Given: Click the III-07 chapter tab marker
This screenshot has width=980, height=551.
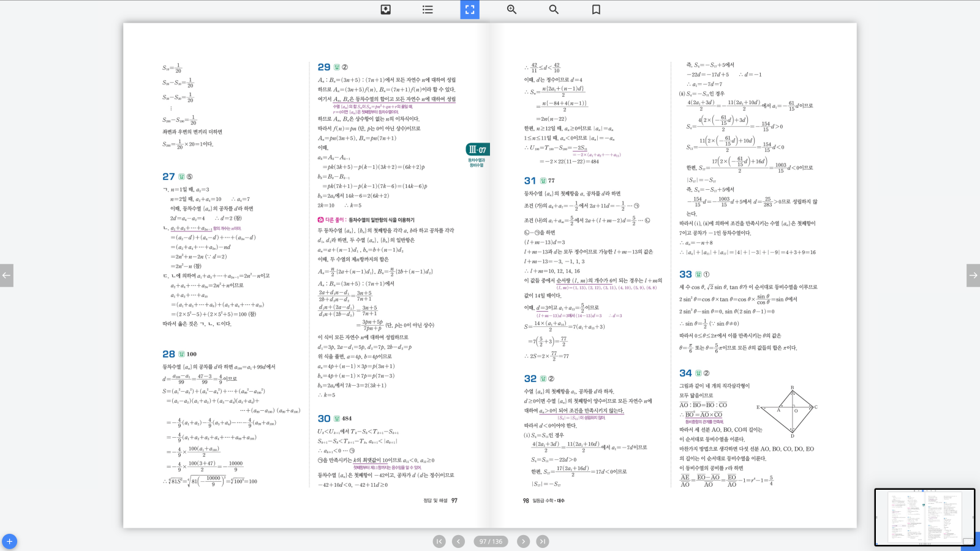Looking at the screenshot, I should (x=477, y=150).
